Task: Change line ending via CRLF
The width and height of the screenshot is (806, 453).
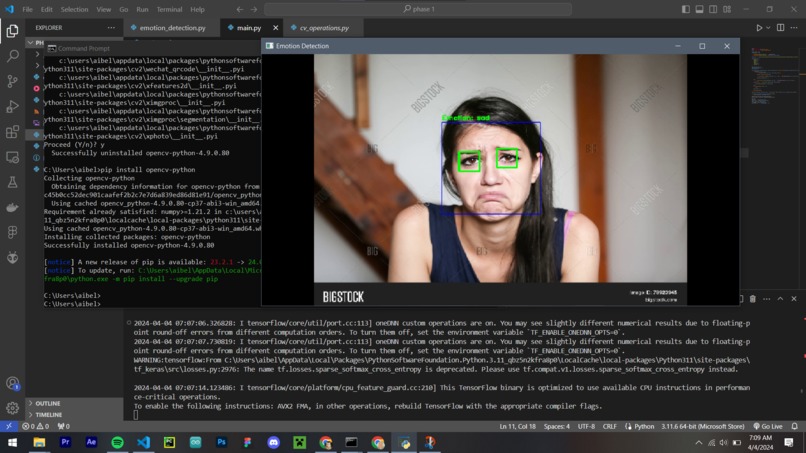Action: tap(610, 426)
